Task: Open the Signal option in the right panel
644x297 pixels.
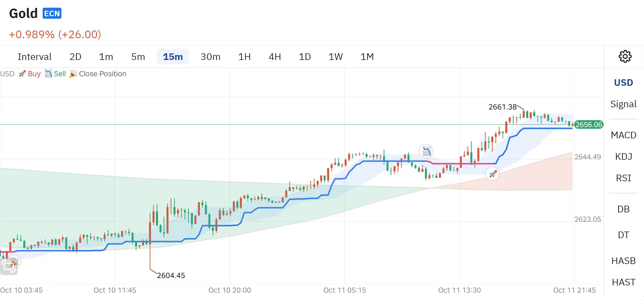Action: click(x=623, y=104)
